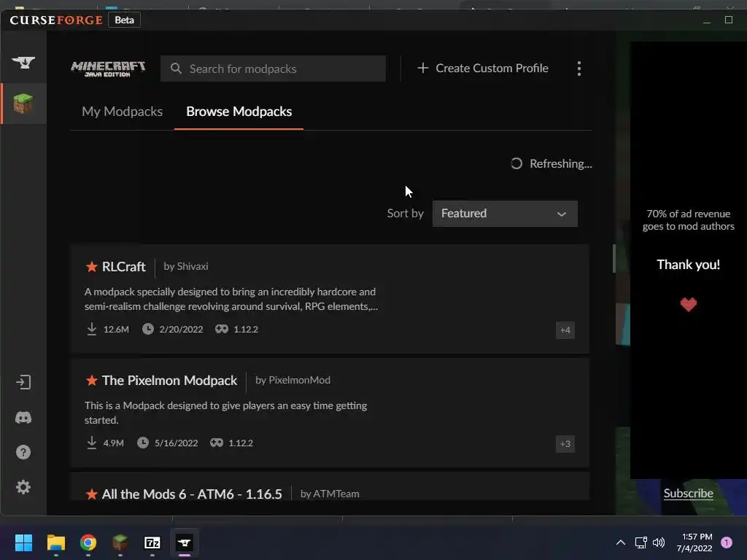The width and height of the screenshot is (747, 560).
Task: Click Create Custom Profile button
Action: click(483, 68)
